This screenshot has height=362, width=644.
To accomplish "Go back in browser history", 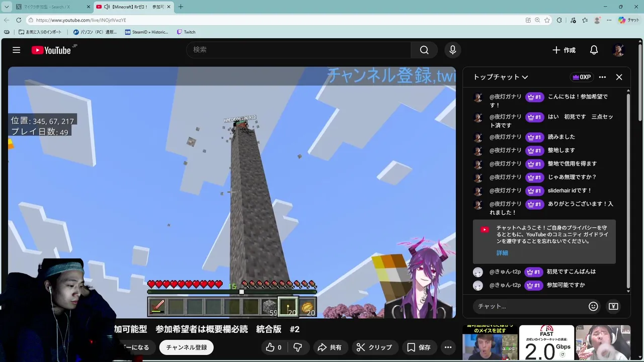I will tap(6, 20).
